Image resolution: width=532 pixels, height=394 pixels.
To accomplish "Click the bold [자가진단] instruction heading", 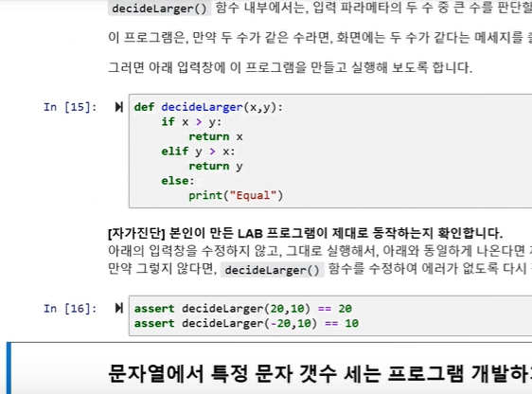I will coord(305,233).
